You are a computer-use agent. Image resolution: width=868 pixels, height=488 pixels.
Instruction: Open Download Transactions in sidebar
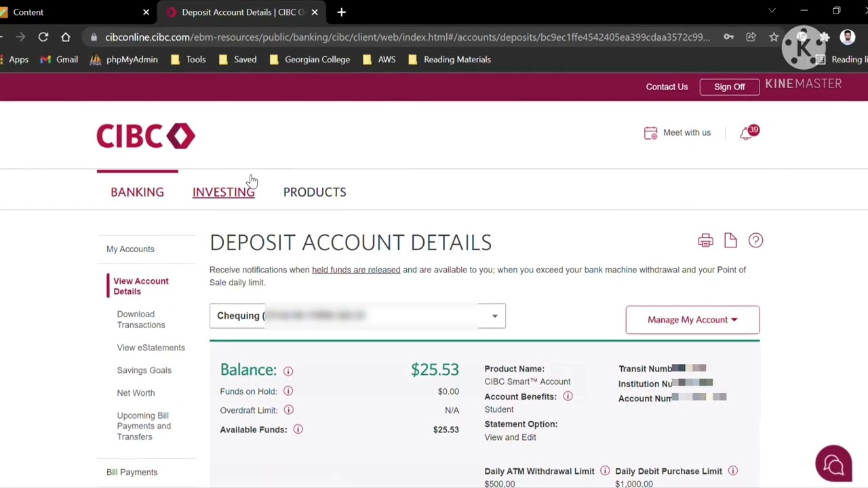[x=141, y=319]
